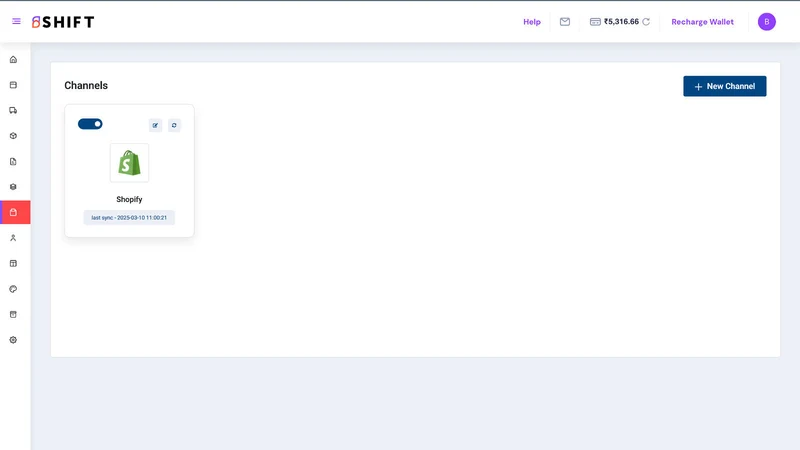Open the stacked layers sidebar icon
Screen dimensions: 800x450
pos(13,187)
